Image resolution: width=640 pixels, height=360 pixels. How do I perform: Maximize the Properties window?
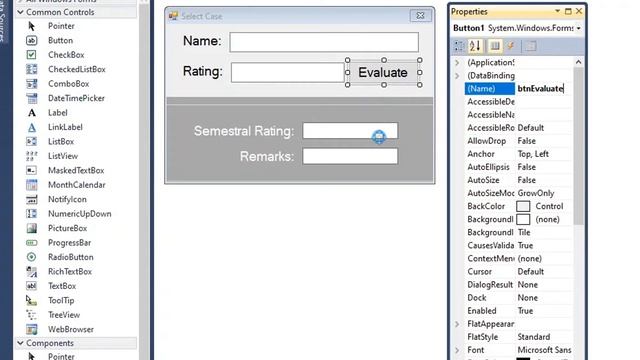[x=568, y=11]
